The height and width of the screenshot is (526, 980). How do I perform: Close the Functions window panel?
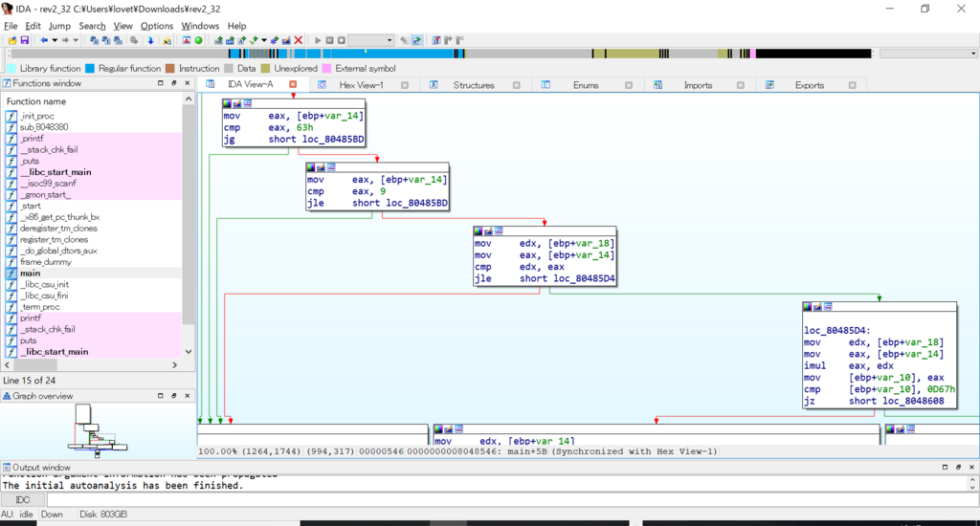187,83
